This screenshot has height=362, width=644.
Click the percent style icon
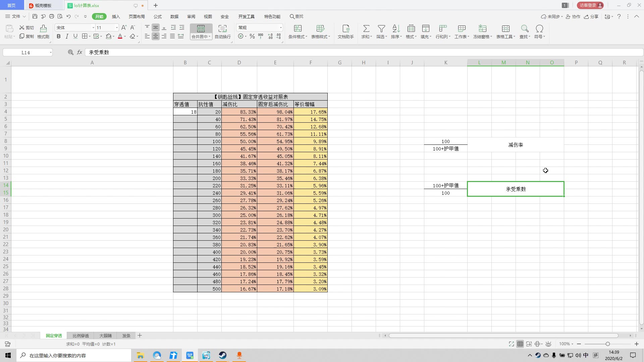pos(252,36)
